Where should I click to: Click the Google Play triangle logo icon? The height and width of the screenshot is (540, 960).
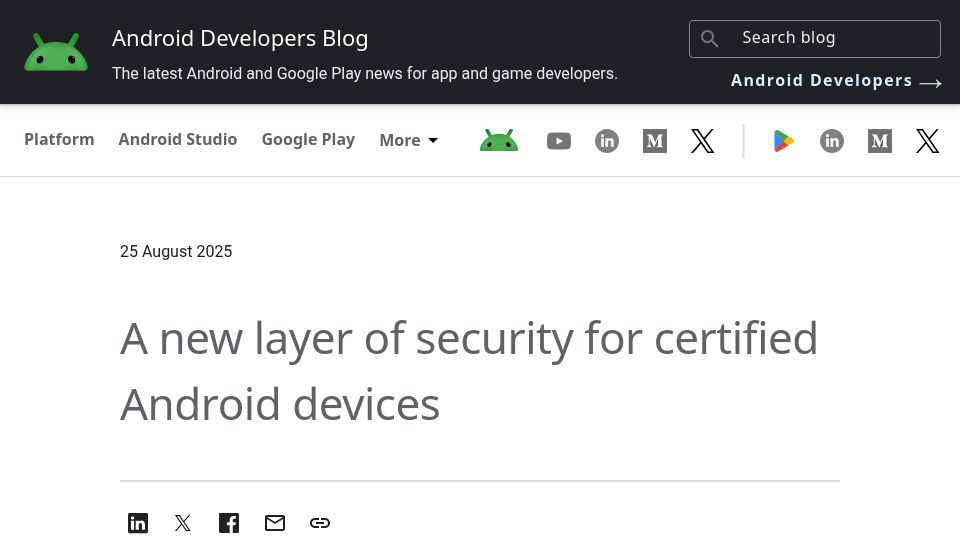coord(784,141)
